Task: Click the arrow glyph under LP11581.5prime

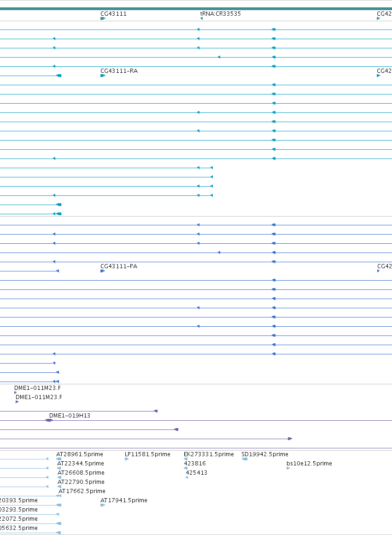Action: (127, 459)
